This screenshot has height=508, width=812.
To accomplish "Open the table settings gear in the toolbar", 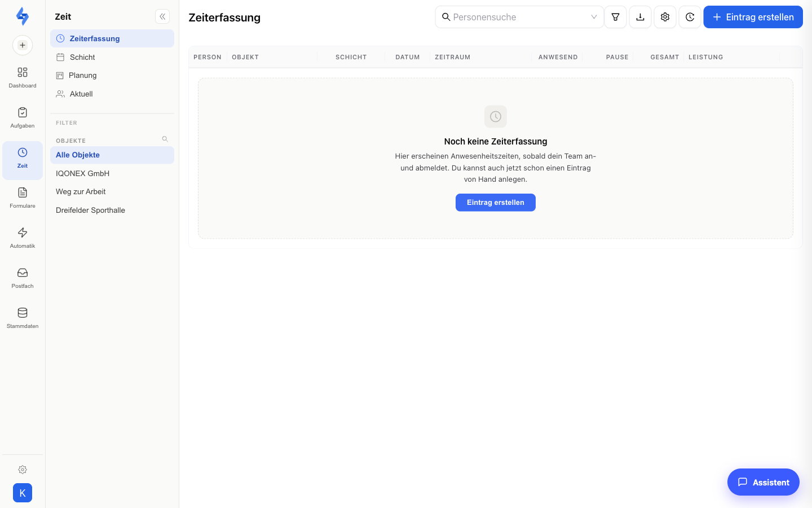I will tap(665, 17).
